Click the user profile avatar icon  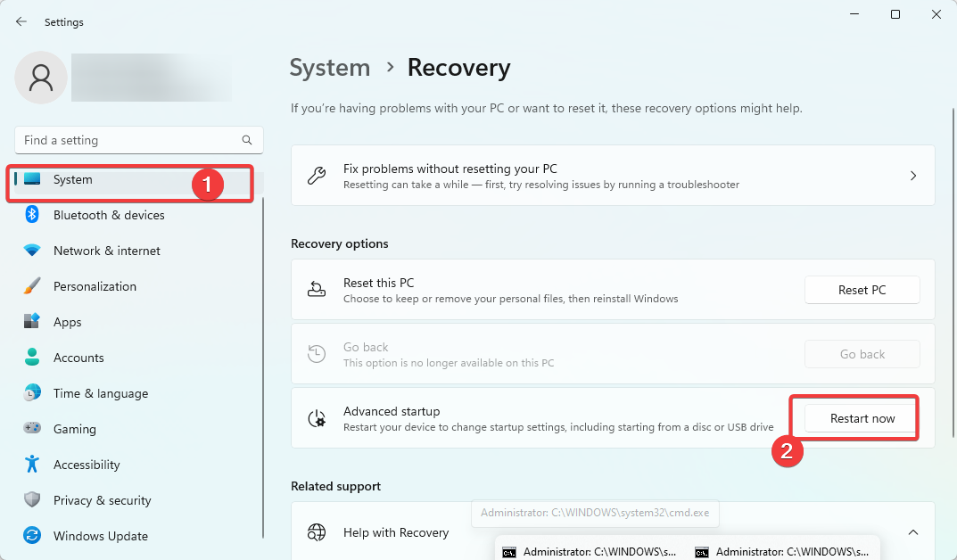[41, 78]
